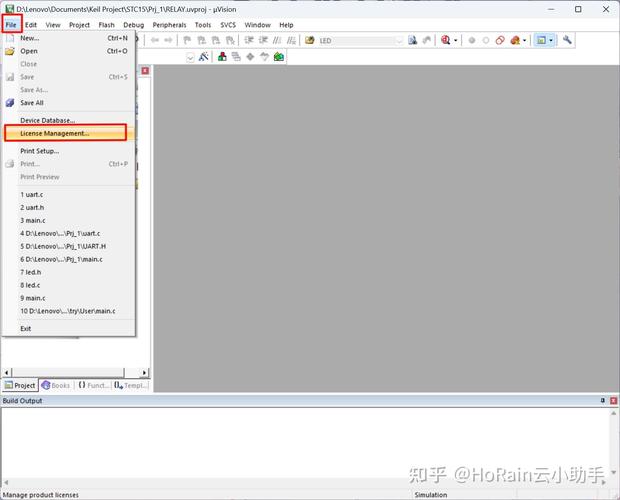
Task: Click the Uncomment Selection icon
Action: 291,40
